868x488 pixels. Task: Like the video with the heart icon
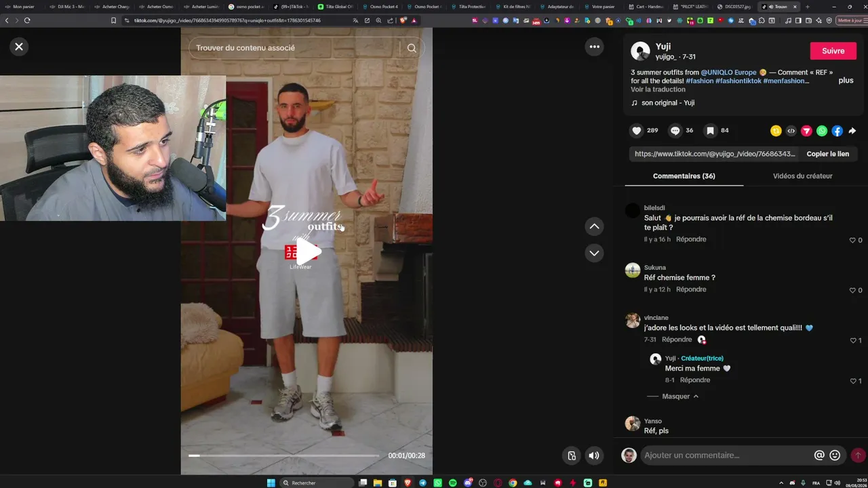pos(637,131)
